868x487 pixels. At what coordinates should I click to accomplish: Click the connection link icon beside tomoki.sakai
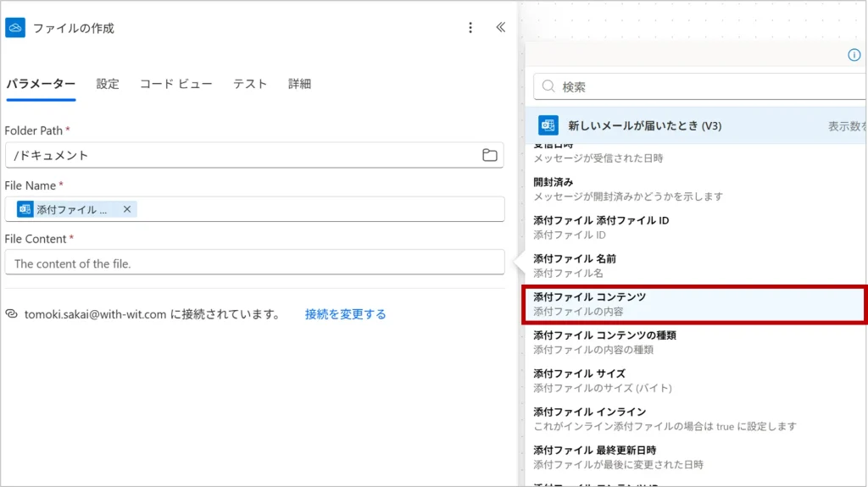[12, 314]
